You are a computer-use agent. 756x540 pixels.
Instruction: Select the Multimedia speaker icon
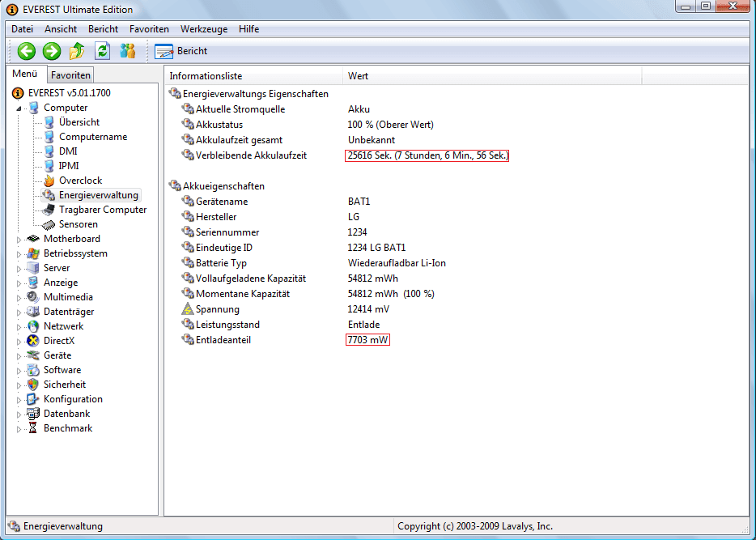point(33,297)
